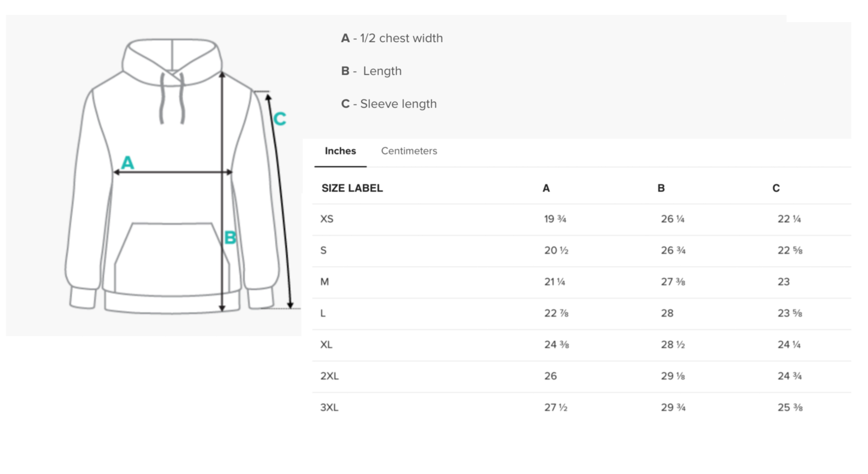868x474 pixels.
Task: Click the teal C label beside sleeve
Action: tap(280, 118)
